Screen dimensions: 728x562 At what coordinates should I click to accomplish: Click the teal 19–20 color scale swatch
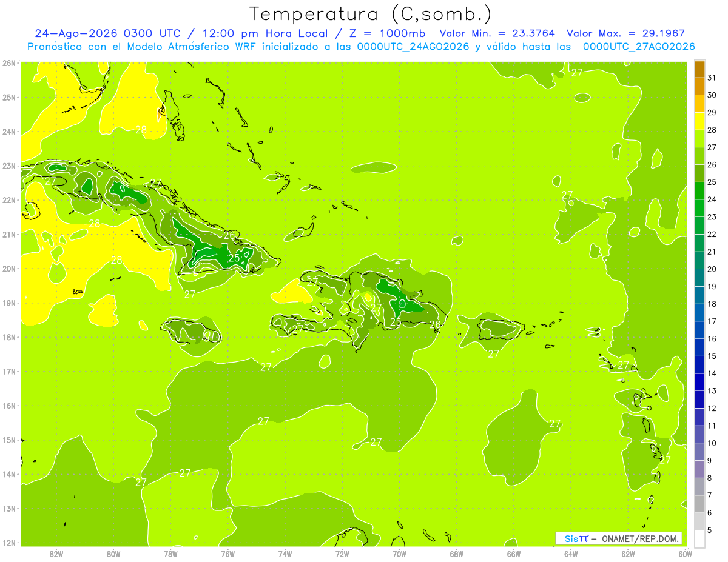pos(699,278)
